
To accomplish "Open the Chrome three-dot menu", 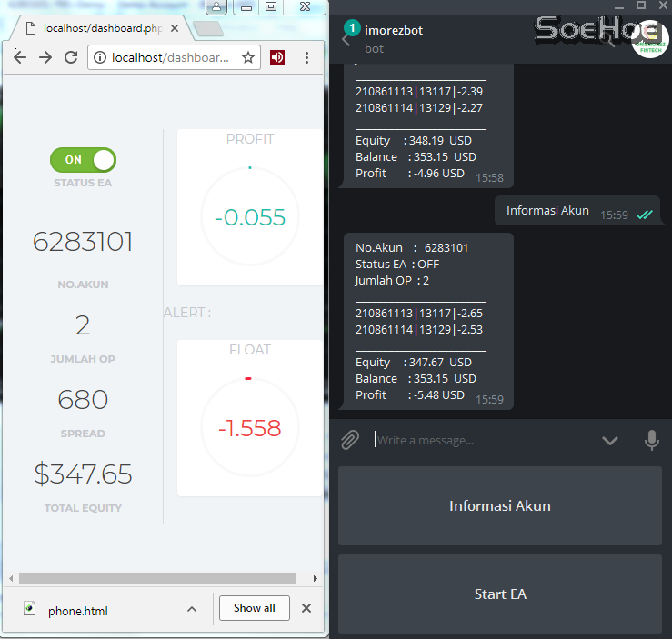I will [306, 57].
